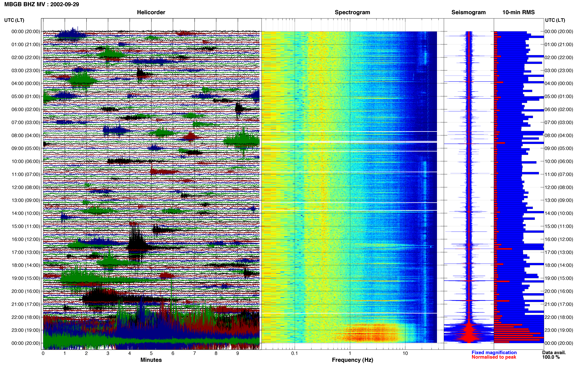Click the '5' minutes tick label
This screenshot has height=368, width=588.
tap(151, 353)
